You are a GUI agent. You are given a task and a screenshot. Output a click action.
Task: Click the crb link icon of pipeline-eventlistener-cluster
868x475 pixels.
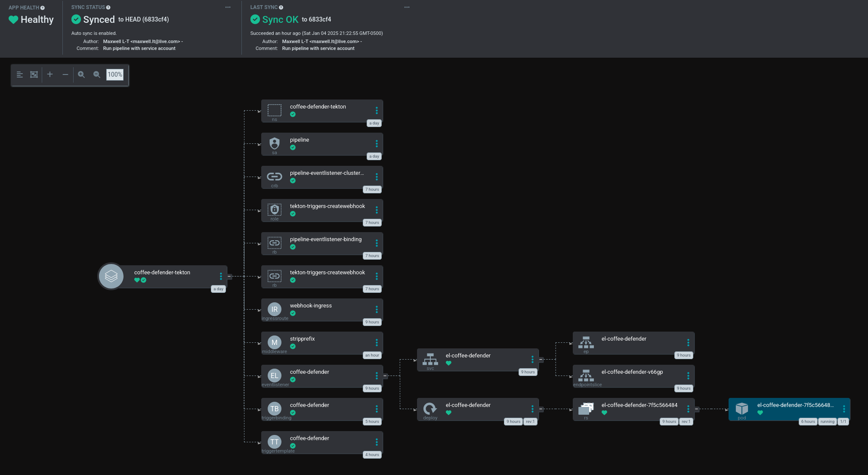click(275, 177)
